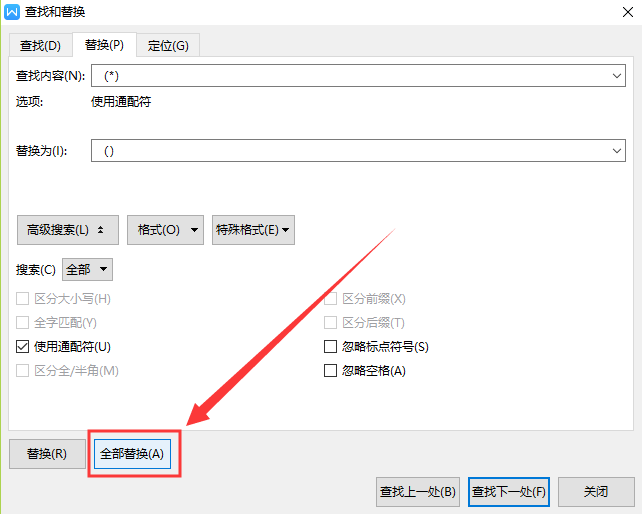Click the 查找下一处(F) button
The width and height of the screenshot is (642, 514).
coord(509,491)
